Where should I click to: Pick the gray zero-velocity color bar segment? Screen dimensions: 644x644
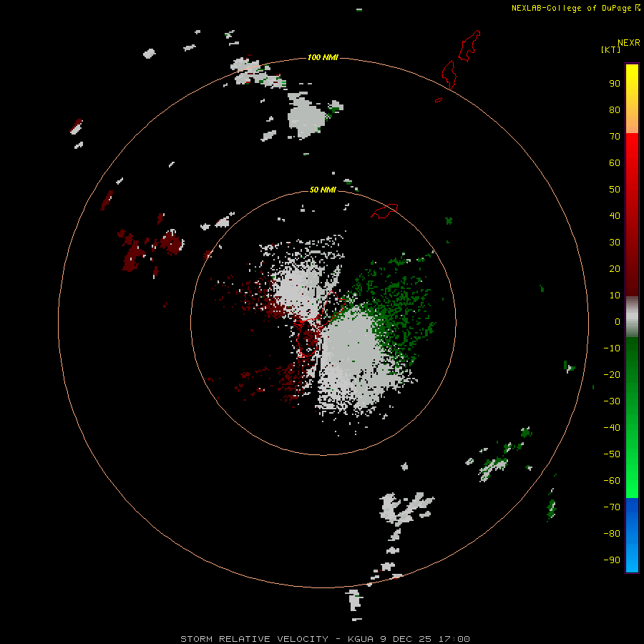[632, 317]
